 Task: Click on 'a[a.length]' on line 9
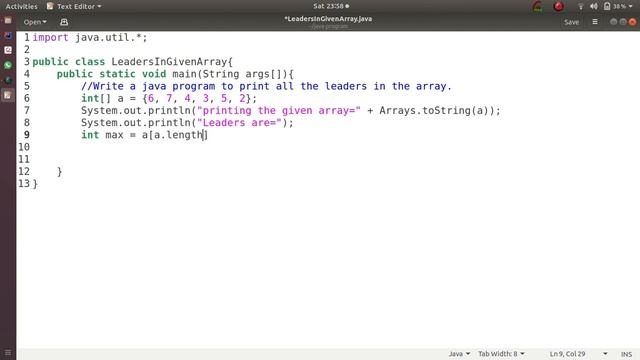coord(175,136)
